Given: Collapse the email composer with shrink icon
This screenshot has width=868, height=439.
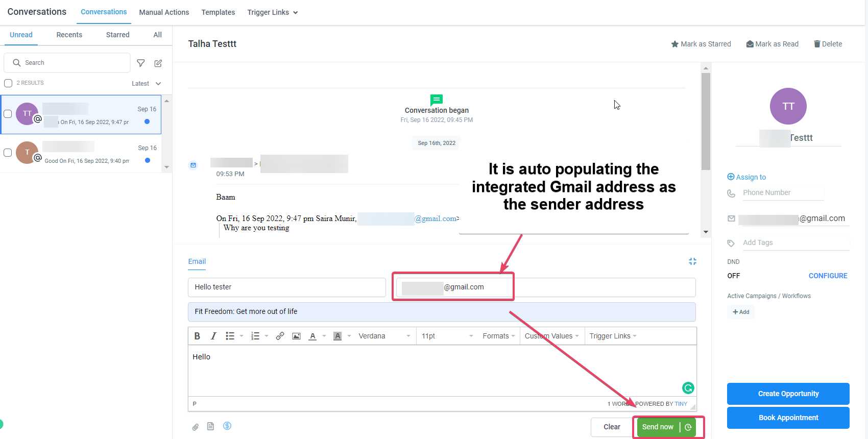Looking at the screenshot, I should coord(692,261).
